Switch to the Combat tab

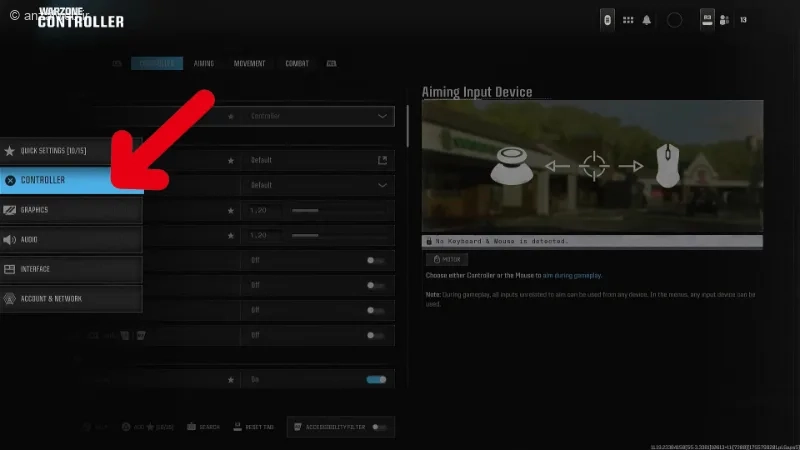(297, 63)
